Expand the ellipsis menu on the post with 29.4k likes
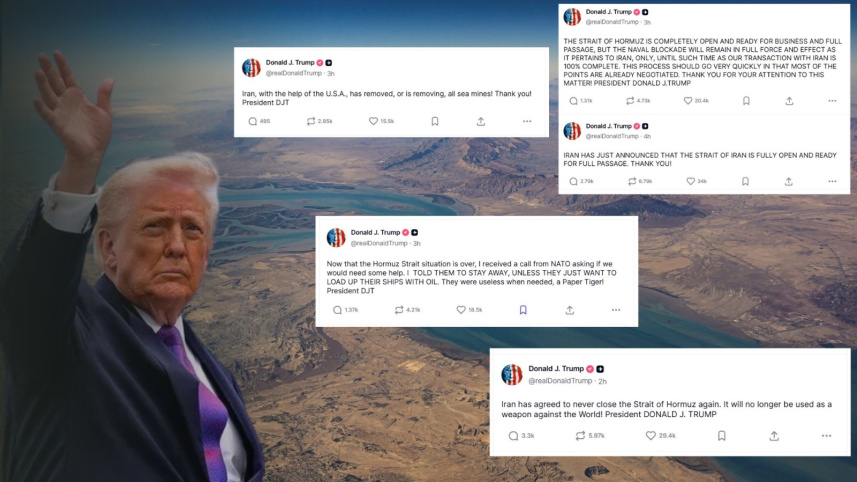 click(x=826, y=436)
